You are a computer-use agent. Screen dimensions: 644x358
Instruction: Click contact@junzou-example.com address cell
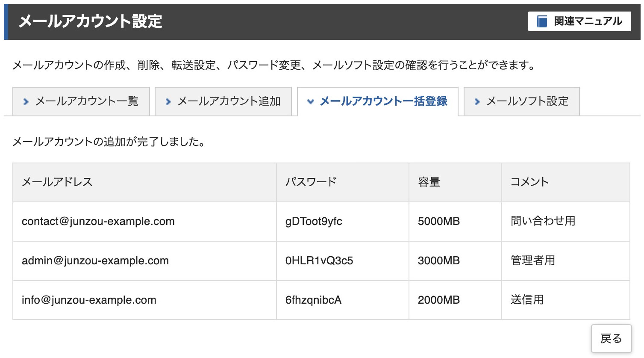98,222
